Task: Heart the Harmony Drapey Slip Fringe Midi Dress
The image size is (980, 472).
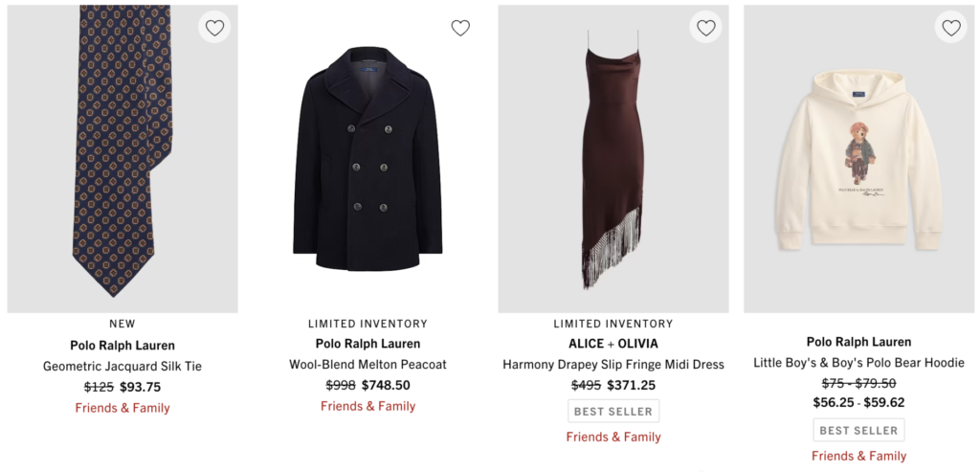Action: point(705,28)
